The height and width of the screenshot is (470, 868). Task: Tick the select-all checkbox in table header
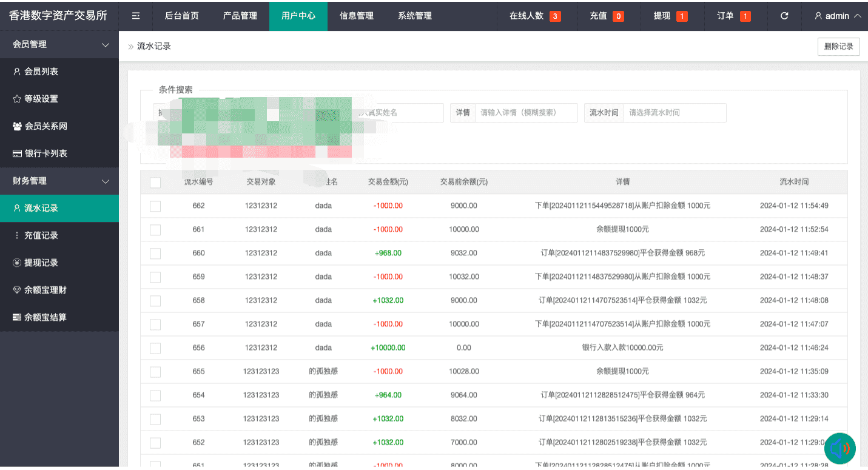point(155,183)
